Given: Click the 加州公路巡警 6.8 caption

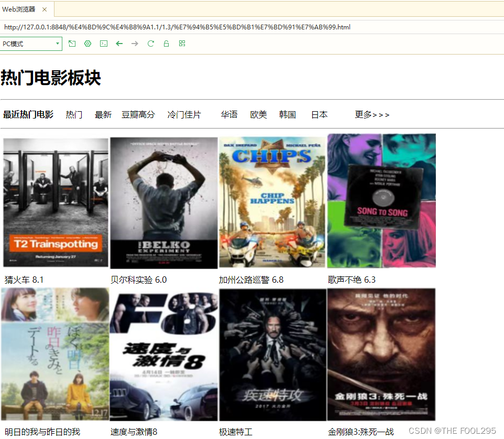Looking at the screenshot, I should coord(251,280).
